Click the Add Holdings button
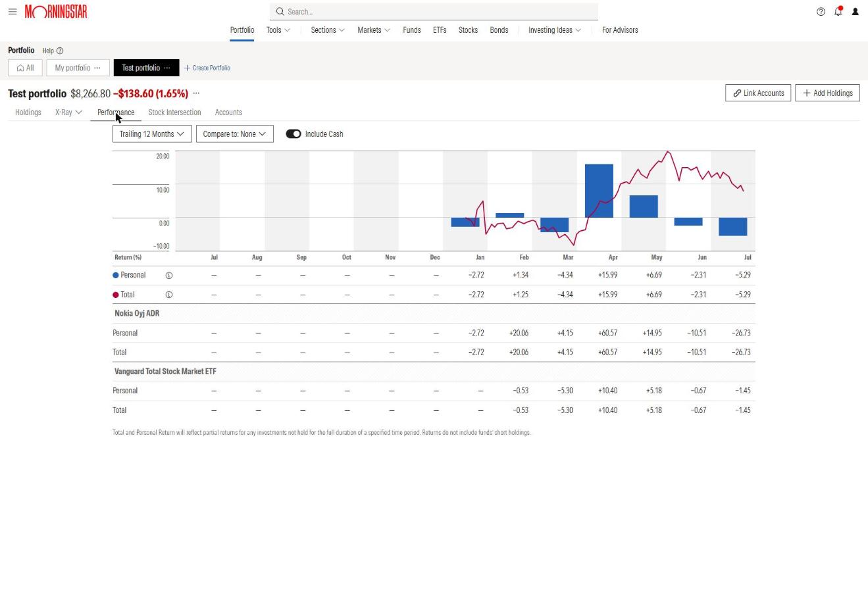 tap(827, 93)
